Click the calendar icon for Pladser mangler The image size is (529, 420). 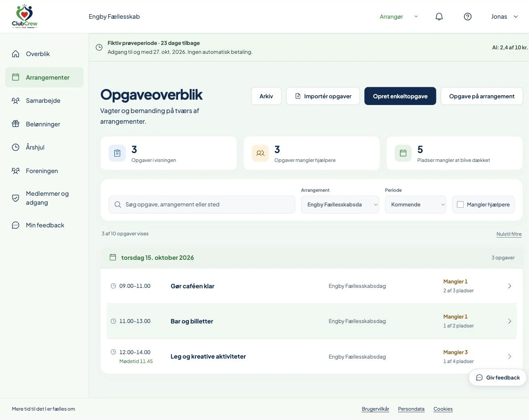click(x=403, y=153)
